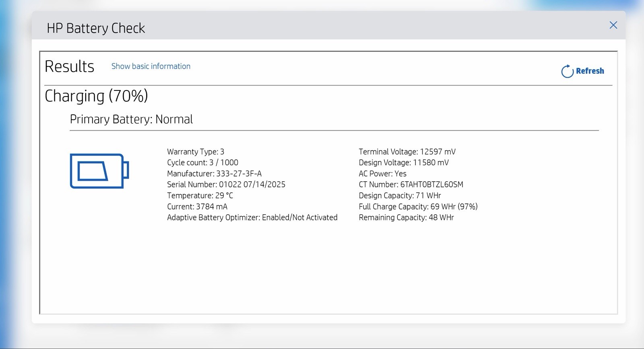The image size is (644, 349).
Task: Select 'Temperature: 29 °C' line
Action: point(200,195)
